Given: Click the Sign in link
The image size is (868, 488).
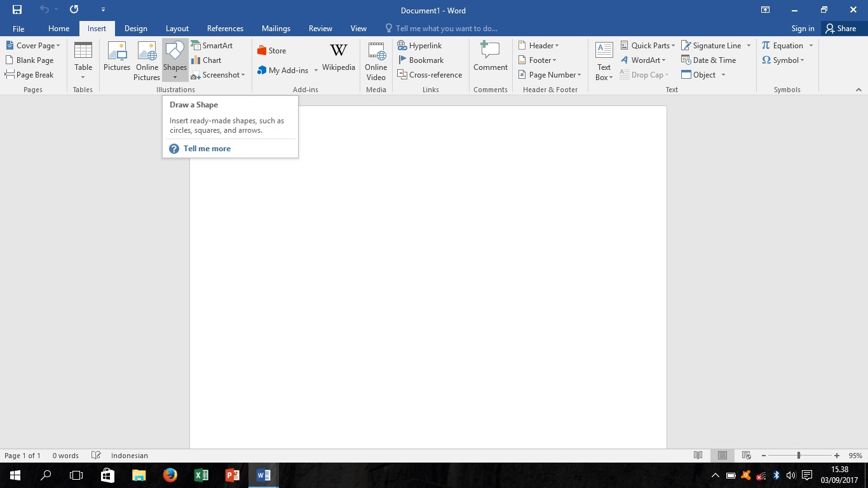Looking at the screenshot, I should click(x=803, y=29).
